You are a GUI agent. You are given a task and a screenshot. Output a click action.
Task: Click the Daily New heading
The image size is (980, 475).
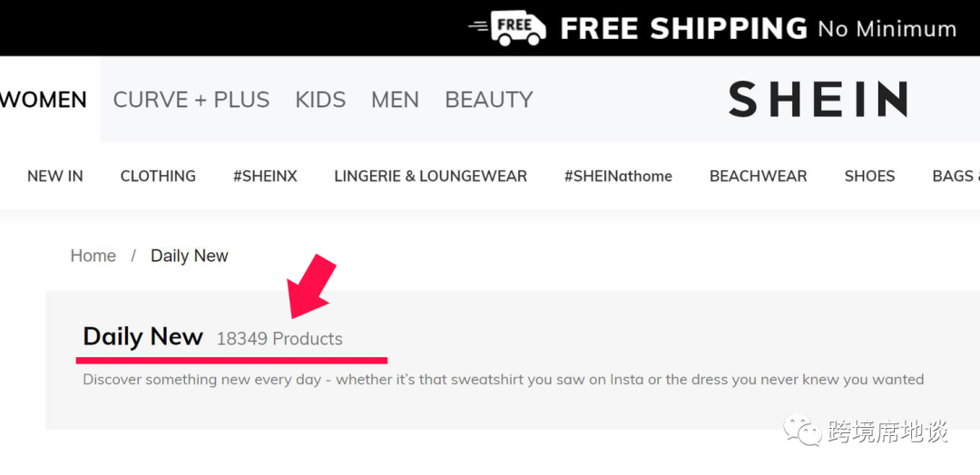[142, 336]
